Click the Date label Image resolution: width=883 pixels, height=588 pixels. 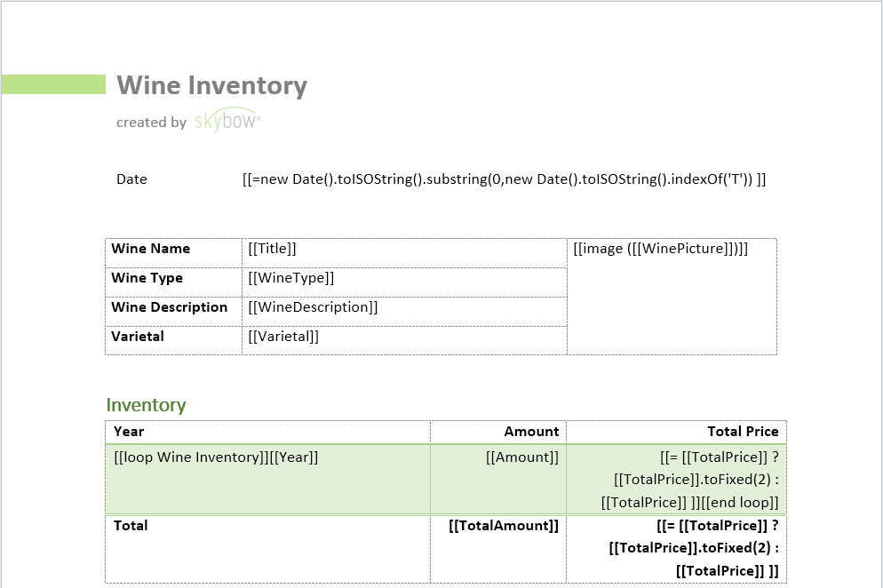pyautogui.click(x=131, y=179)
